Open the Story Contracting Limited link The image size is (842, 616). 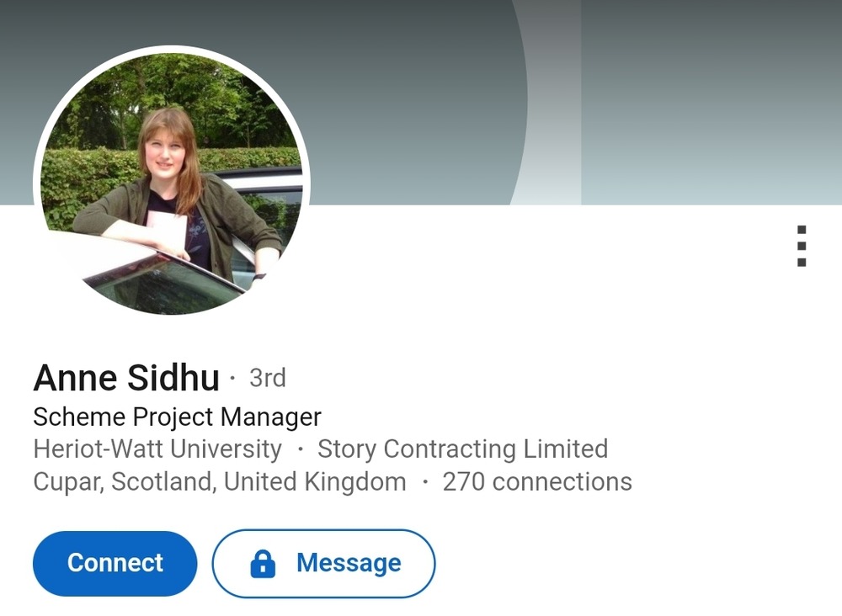462,449
